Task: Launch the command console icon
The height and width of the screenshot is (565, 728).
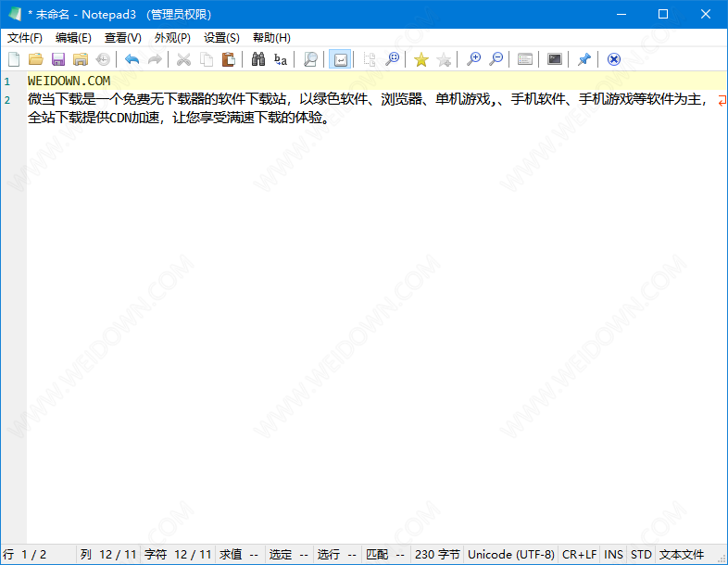Action: [555, 59]
